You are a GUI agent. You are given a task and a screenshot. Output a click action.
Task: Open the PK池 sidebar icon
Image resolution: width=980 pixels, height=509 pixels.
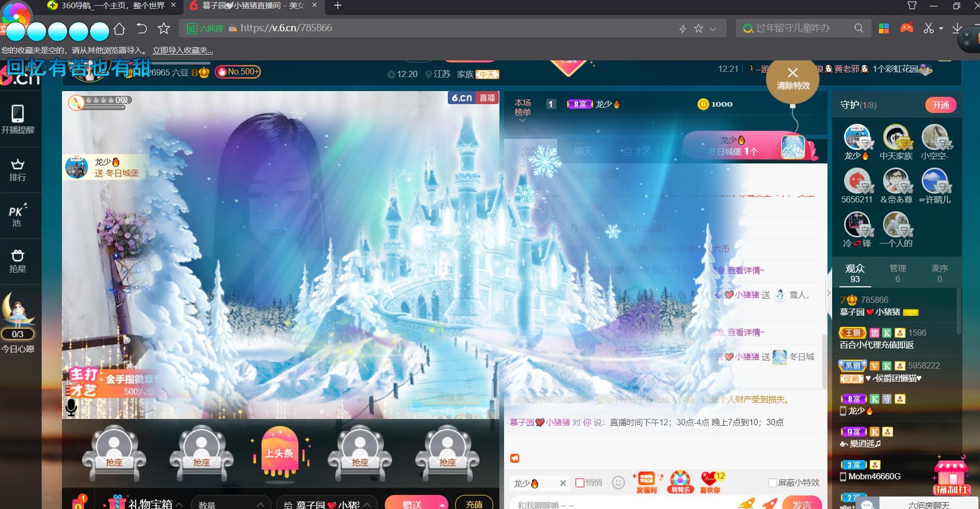tap(17, 215)
